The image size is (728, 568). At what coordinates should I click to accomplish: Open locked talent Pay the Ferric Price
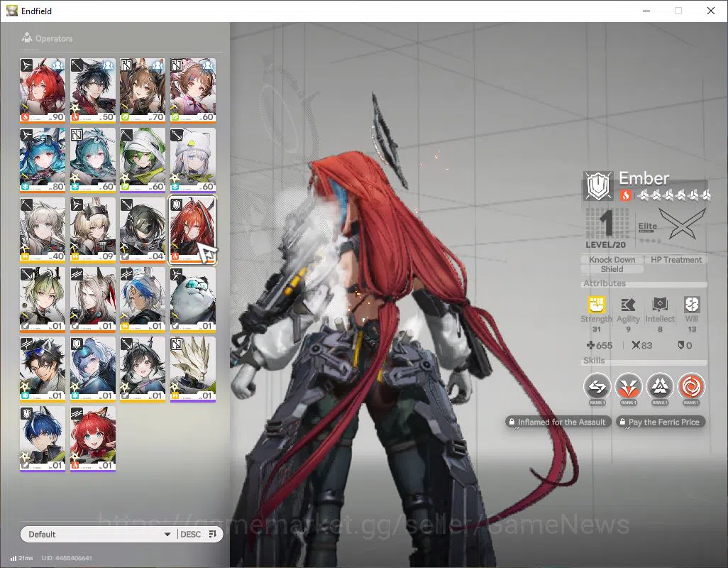(x=660, y=422)
